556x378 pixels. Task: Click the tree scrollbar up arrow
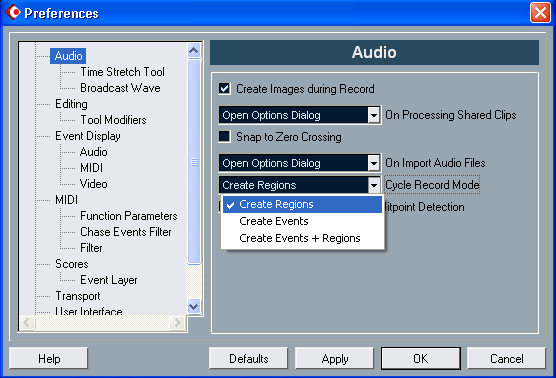[x=194, y=51]
